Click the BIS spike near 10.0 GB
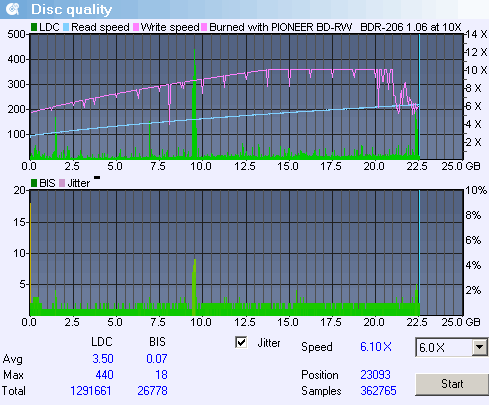Image resolution: width=489 pixels, height=405 pixels. [x=194, y=287]
